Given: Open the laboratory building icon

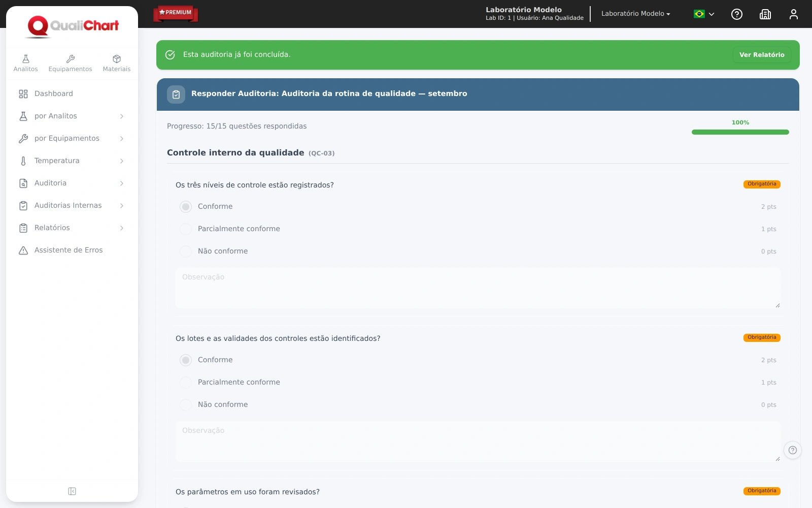Looking at the screenshot, I should pyautogui.click(x=765, y=14).
